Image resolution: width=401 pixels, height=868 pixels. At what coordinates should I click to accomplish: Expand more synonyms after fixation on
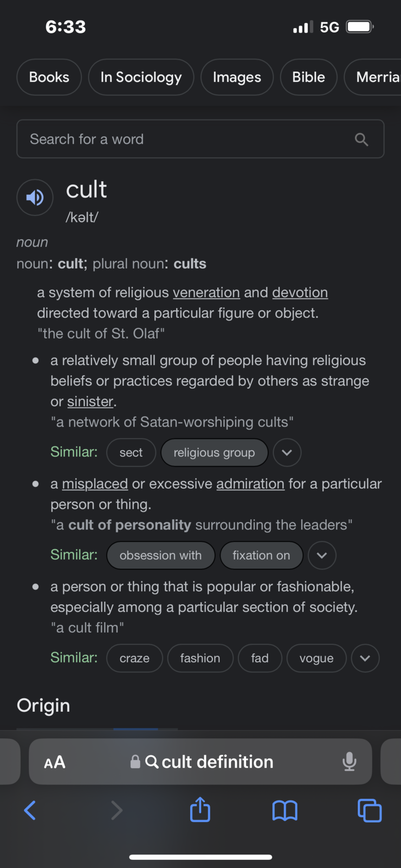[x=322, y=556]
